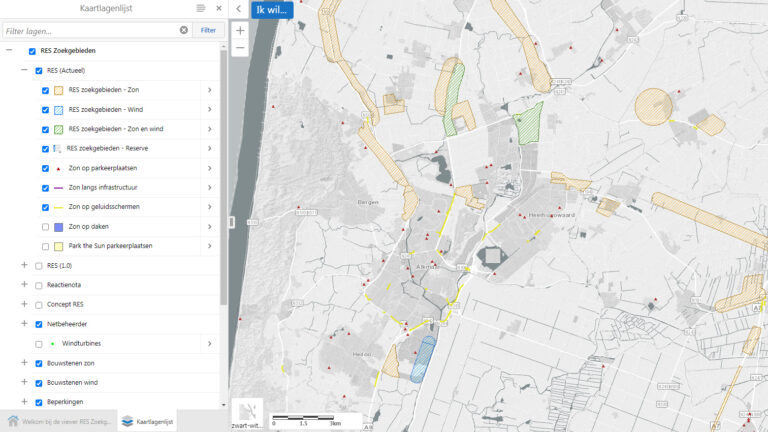
Task: Click the zoom in plus button
Action: pyautogui.click(x=240, y=31)
